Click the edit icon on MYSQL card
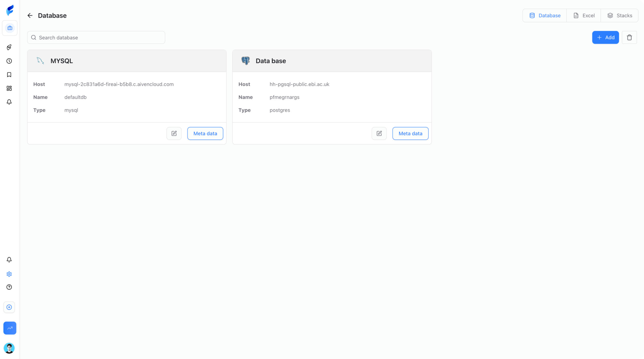The width and height of the screenshot is (644, 359). pos(174,133)
